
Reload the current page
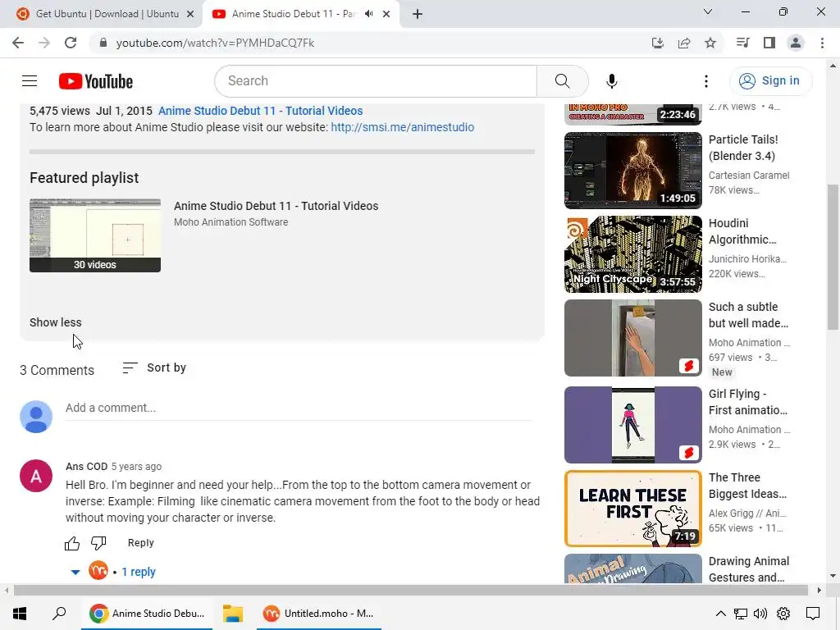point(71,43)
